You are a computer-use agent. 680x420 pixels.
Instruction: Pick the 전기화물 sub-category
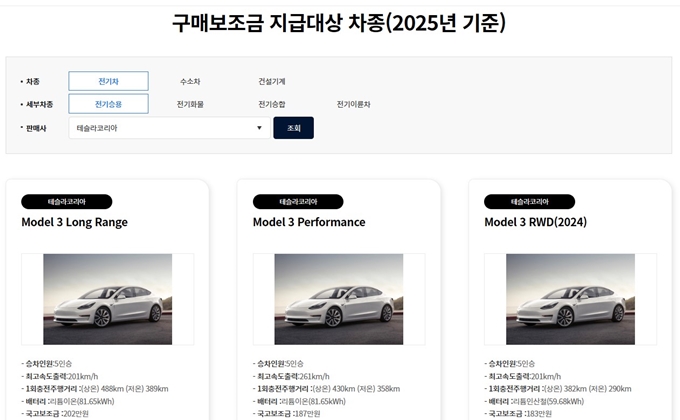pos(190,104)
